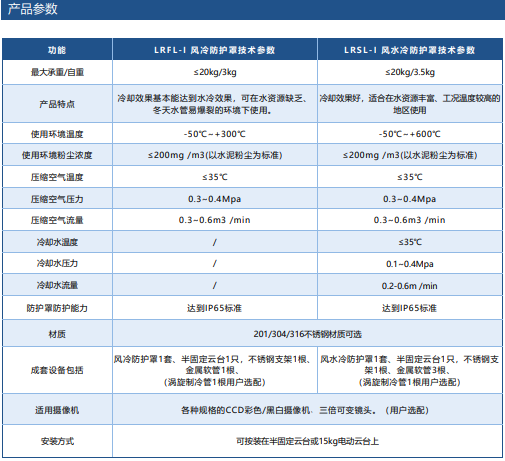Click the 适用摄像机 row label

point(57,410)
